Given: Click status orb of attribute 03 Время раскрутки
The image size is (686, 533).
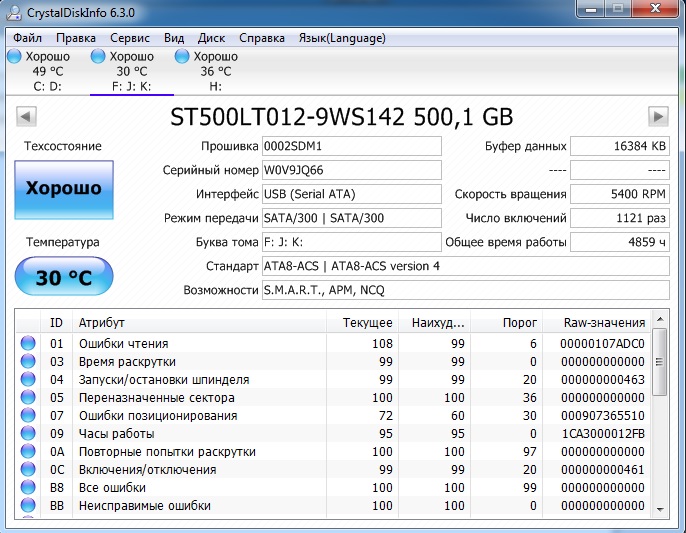Looking at the screenshot, I should 28,361.
